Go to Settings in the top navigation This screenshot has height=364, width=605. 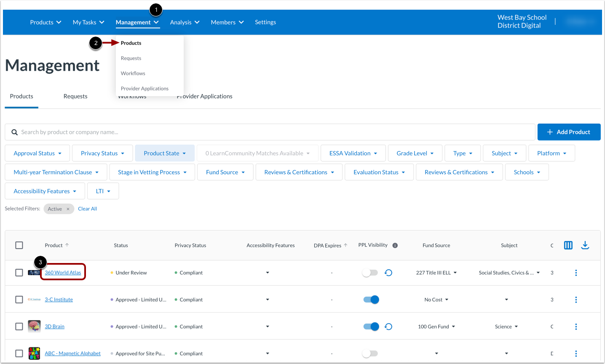[265, 22]
